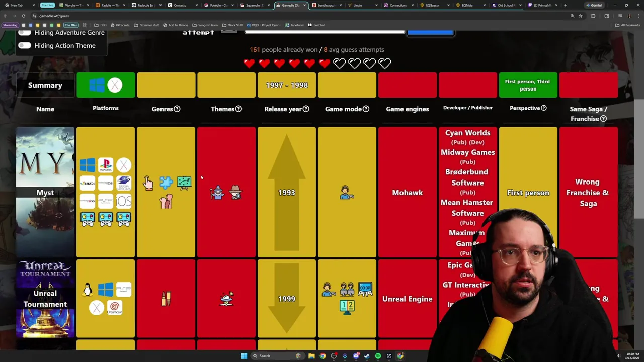Click raised hands genre icon in Myst row
Image resolution: width=644 pixels, height=362 pixels.
[166, 202]
